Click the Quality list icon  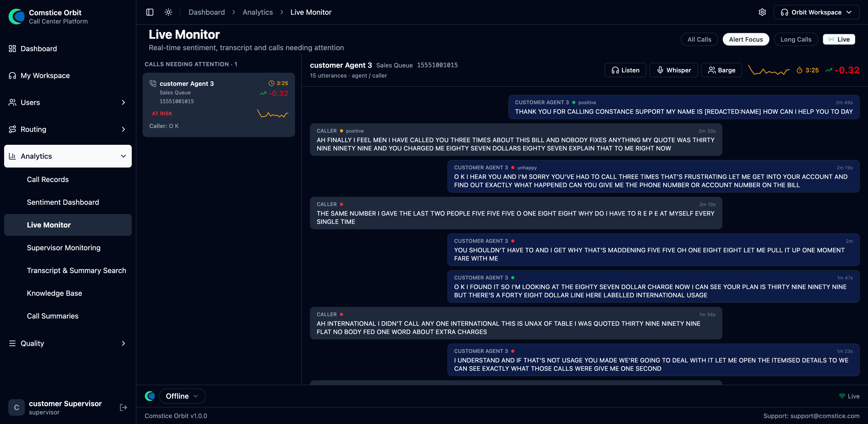point(12,343)
